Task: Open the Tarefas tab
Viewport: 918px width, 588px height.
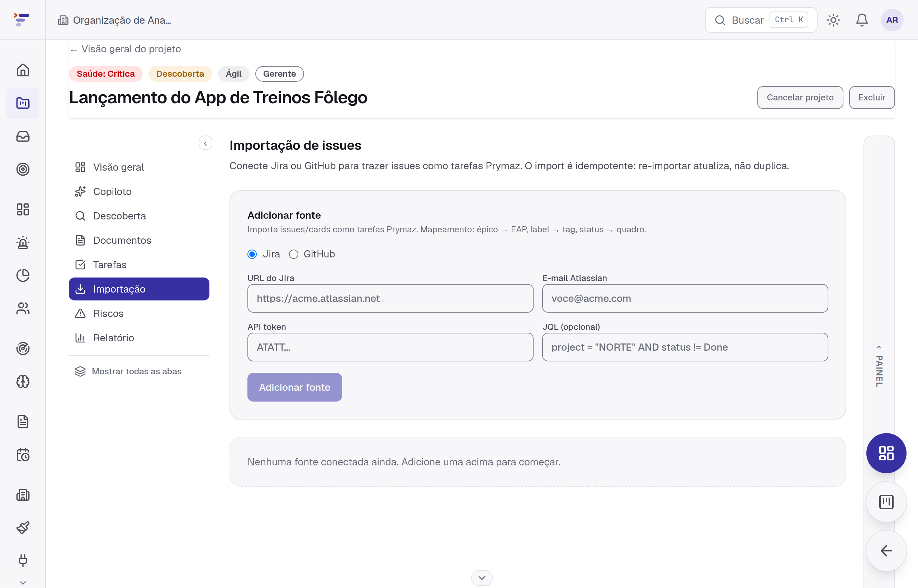Action: (139, 265)
